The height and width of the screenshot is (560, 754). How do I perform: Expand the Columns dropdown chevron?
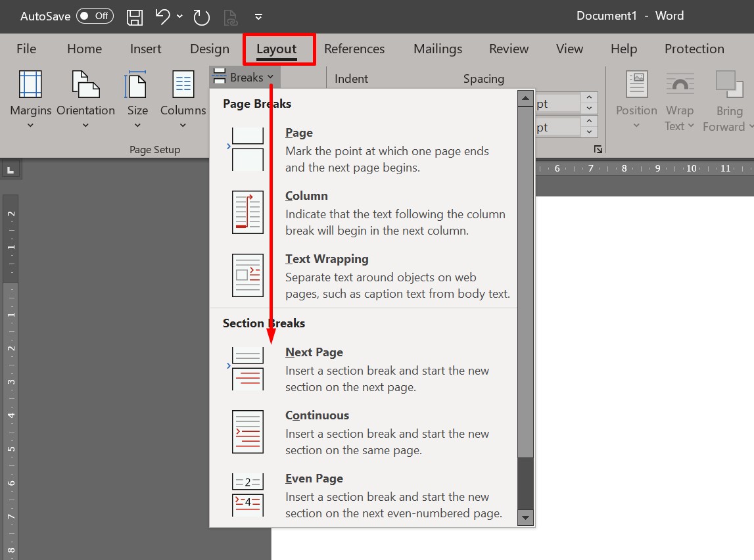[x=183, y=126]
